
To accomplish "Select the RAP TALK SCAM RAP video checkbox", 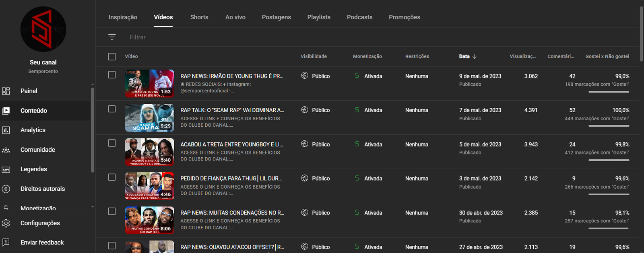I will pyautogui.click(x=112, y=109).
